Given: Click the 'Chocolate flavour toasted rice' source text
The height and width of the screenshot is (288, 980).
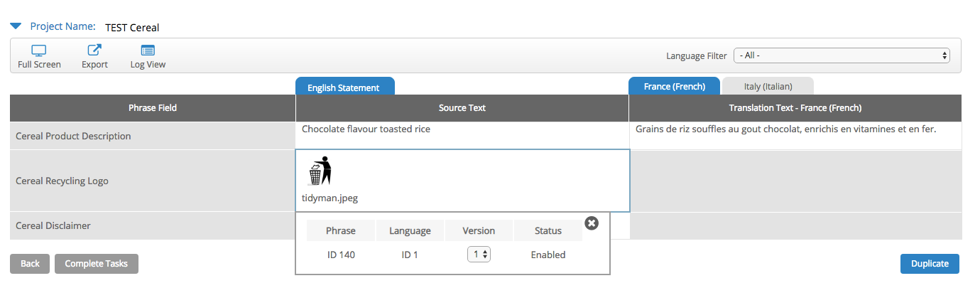Looking at the screenshot, I should (366, 129).
